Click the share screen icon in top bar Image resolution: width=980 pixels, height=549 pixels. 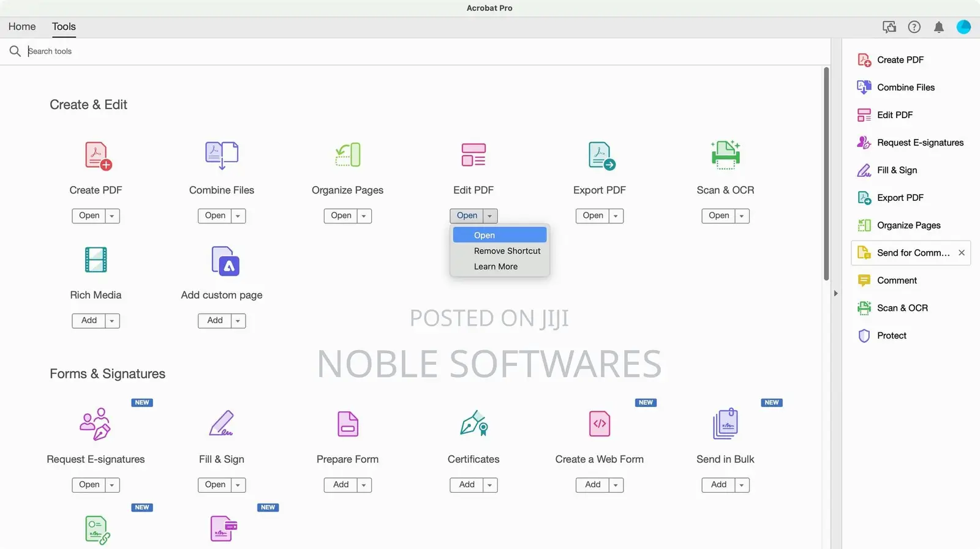point(889,27)
